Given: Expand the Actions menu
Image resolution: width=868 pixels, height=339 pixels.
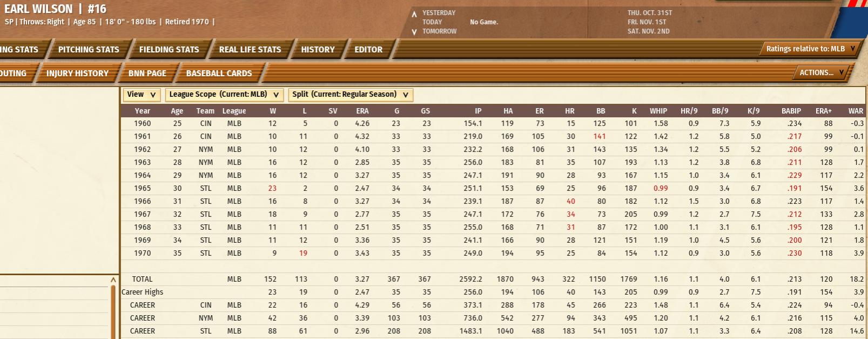Looking at the screenshot, I should coord(821,73).
